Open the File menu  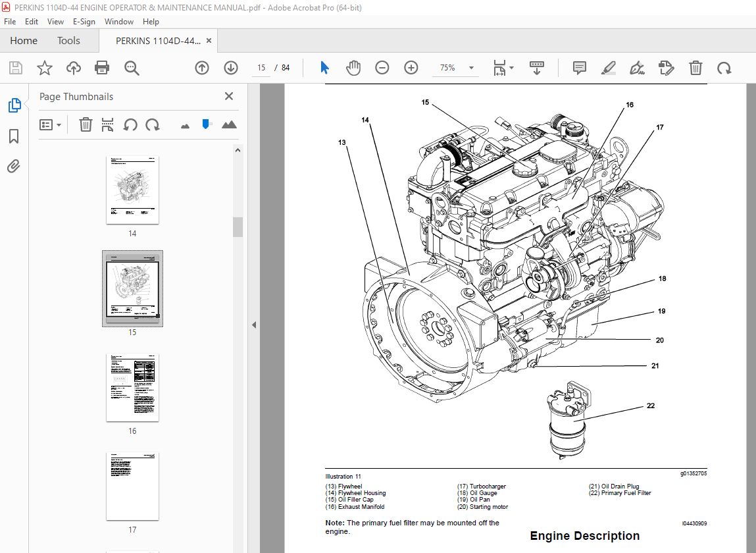[10, 22]
